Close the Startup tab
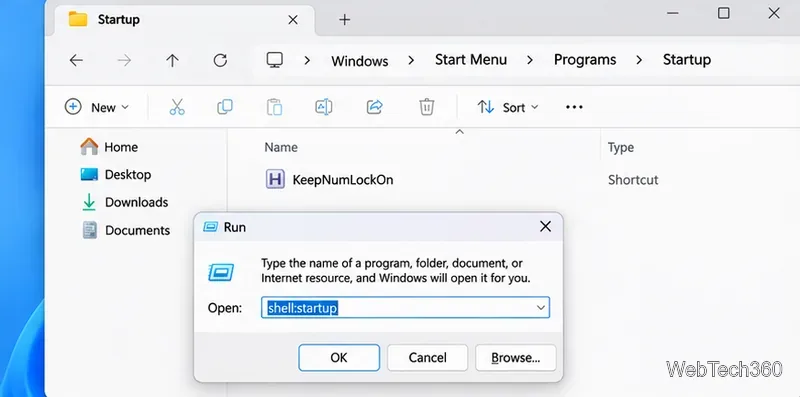This screenshot has width=800, height=397. 293,20
